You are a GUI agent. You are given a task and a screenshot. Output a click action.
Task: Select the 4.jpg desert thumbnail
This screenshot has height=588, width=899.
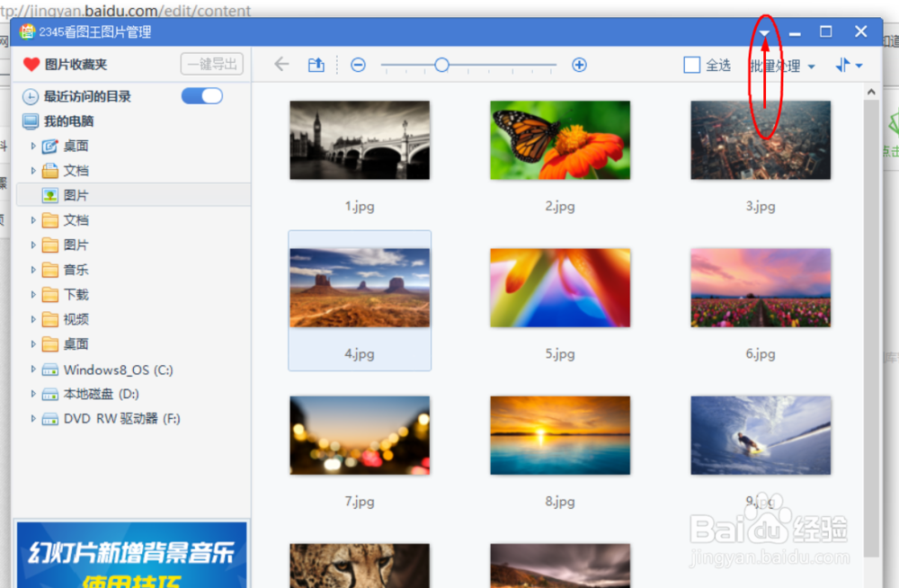pyautogui.click(x=360, y=288)
